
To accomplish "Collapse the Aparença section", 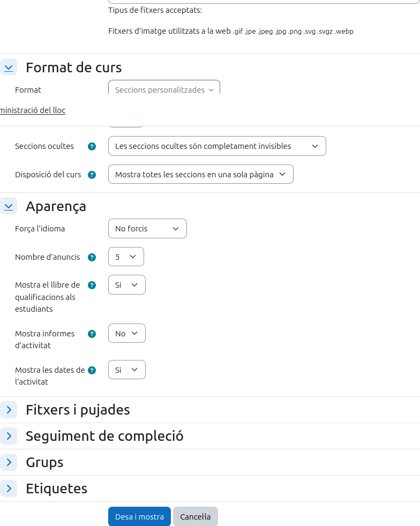I will 9,206.
